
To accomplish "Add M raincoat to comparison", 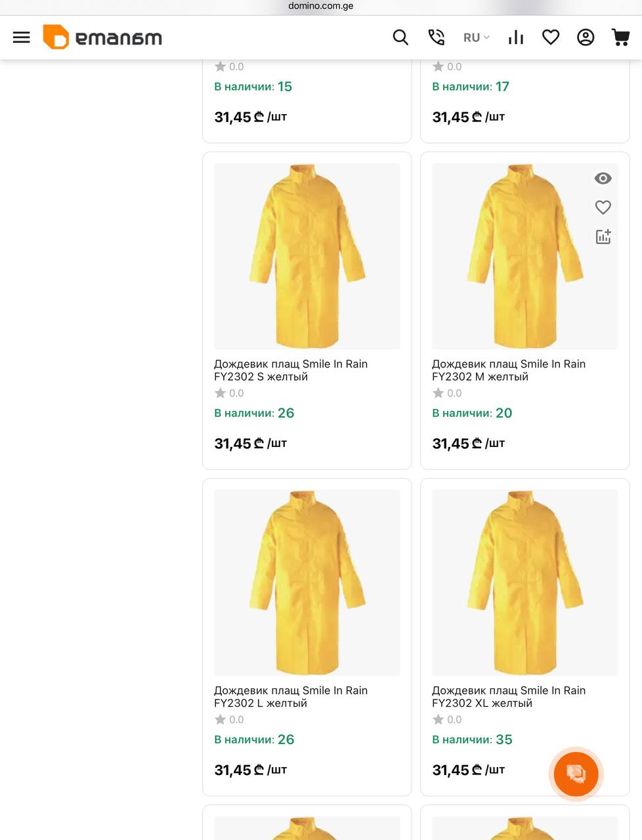I will tap(603, 237).
